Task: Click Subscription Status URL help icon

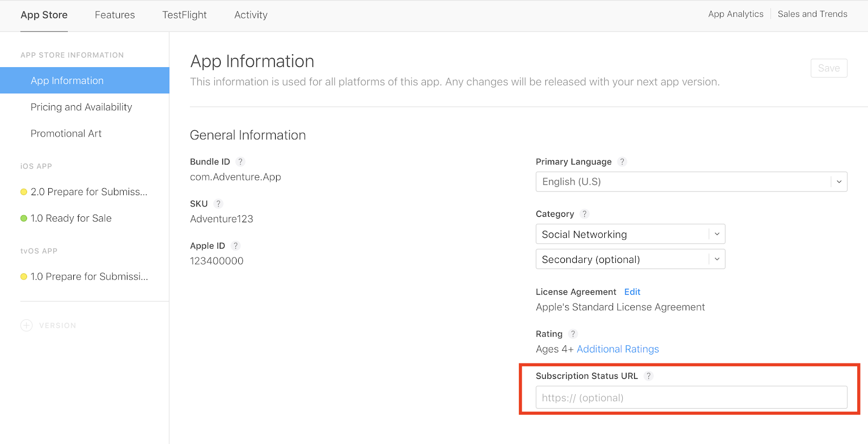Action: click(x=648, y=376)
